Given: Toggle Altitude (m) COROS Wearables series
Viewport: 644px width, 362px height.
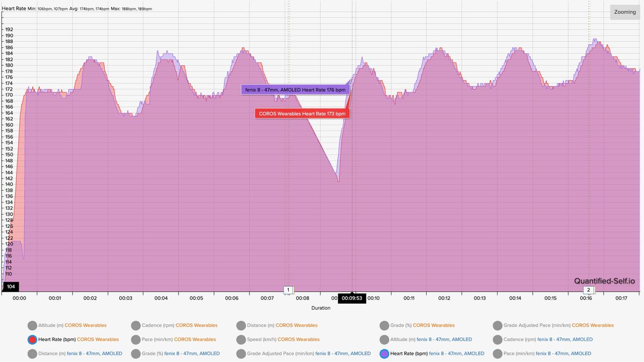Looking at the screenshot, I should [x=67, y=325].
